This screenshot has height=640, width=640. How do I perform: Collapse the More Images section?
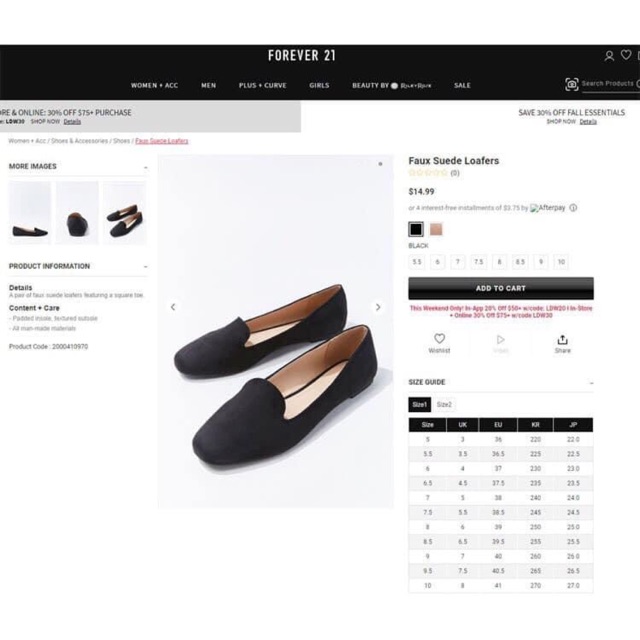coord(146,168)
